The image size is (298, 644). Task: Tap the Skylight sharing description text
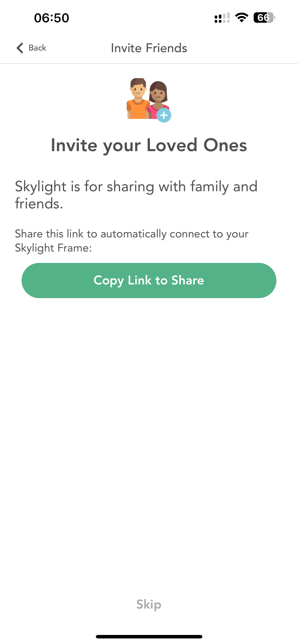(x=136, y=194)
